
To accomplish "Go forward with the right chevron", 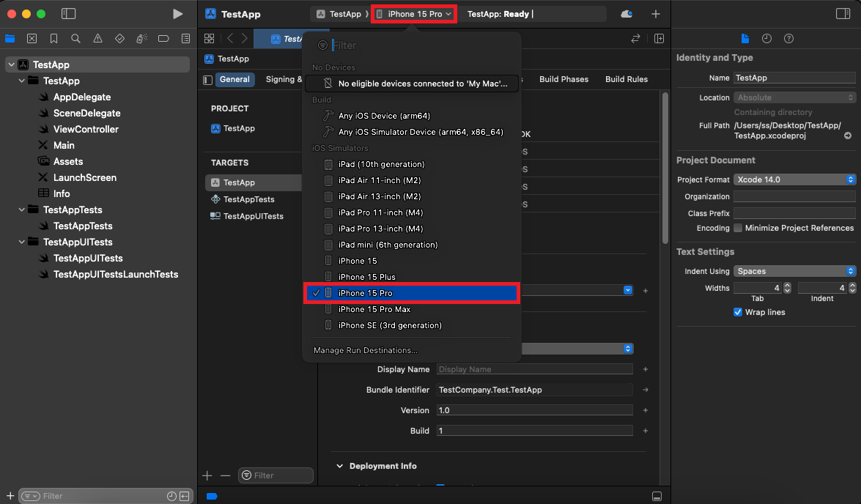I will [x=244, y=38].
